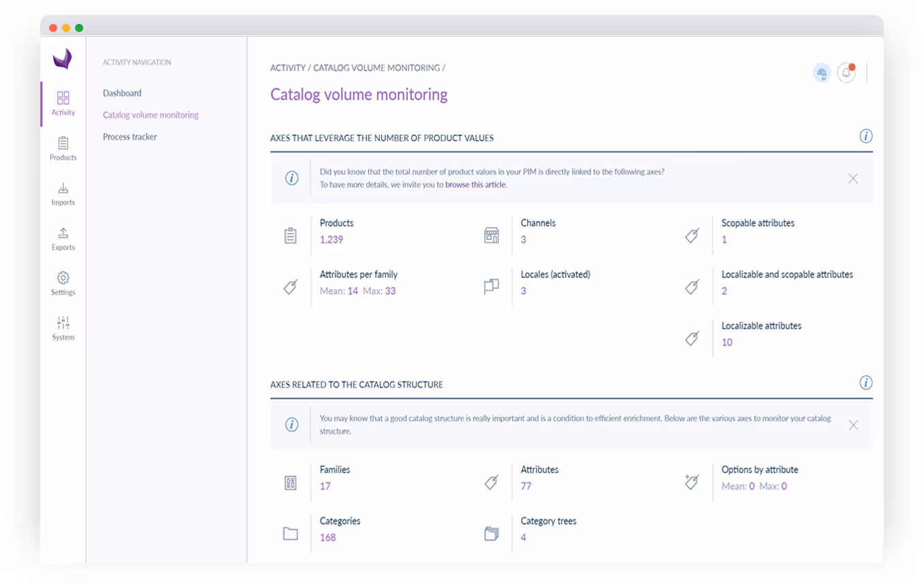Go to Imports in the sidebar

pyautogui.click(x=63, y=194)
